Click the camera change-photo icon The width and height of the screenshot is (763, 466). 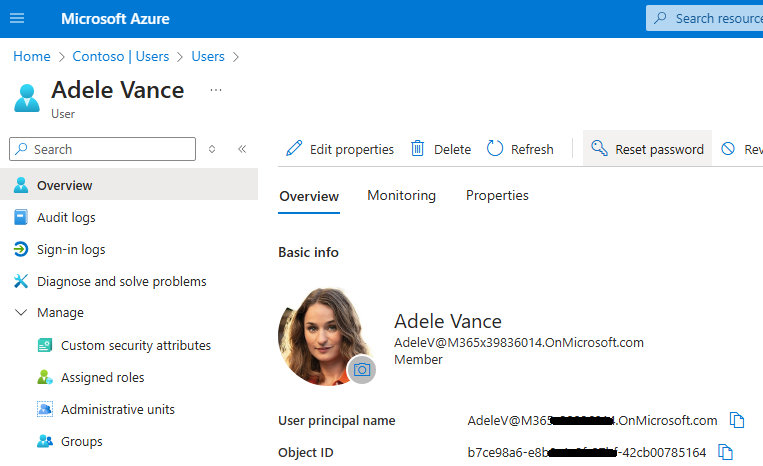(362, 370)
